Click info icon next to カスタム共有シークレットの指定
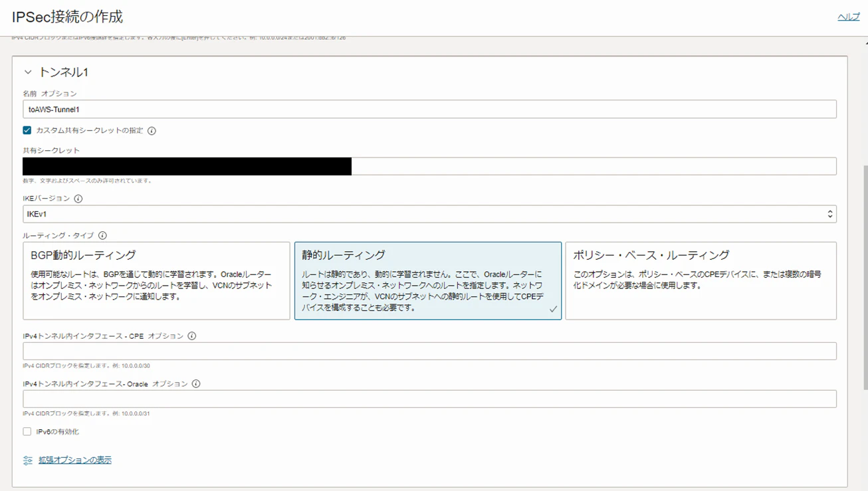868x491 pixels. click(x=152, y=131)
